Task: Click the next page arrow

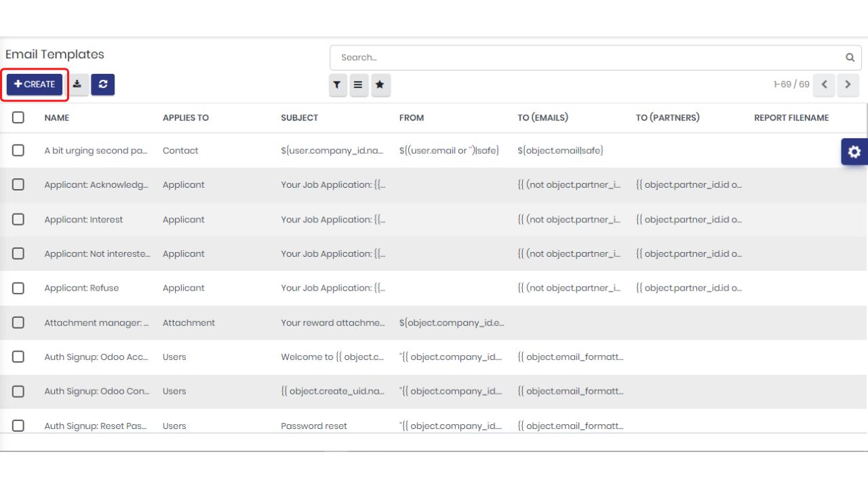Action: (x=848, y=85)
